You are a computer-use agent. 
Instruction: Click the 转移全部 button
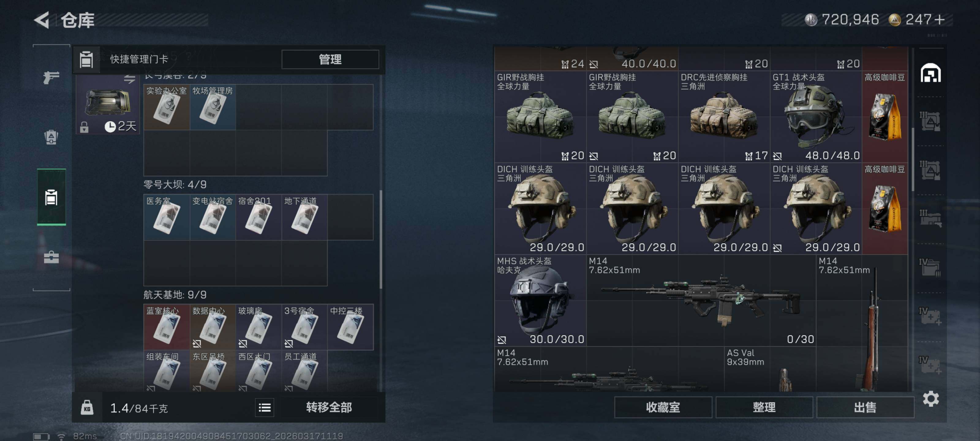[329, 408]
